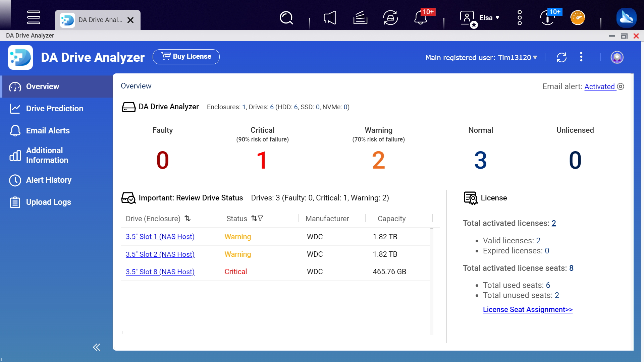This screenshot has width=644, height=362.
Task: Expand the Status column sort options
Action: [254, 218]
